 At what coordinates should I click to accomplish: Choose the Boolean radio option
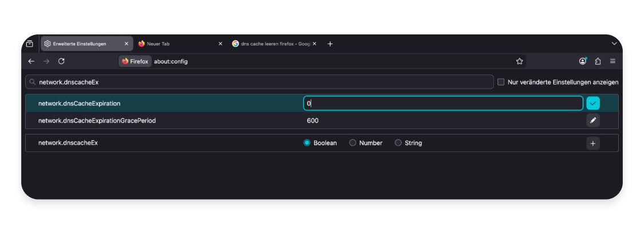click(x=307, y=143)
